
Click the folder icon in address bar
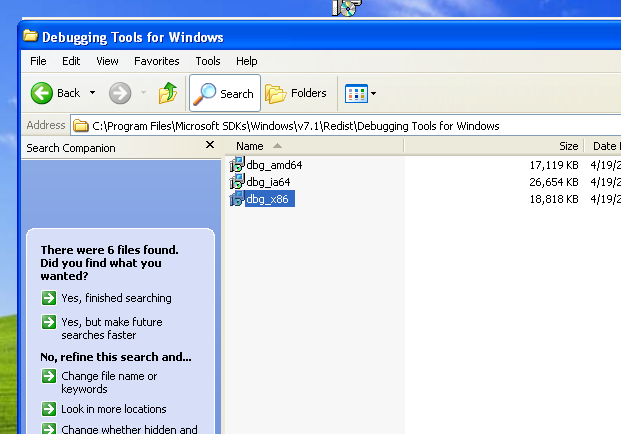(x=81, y=126)
